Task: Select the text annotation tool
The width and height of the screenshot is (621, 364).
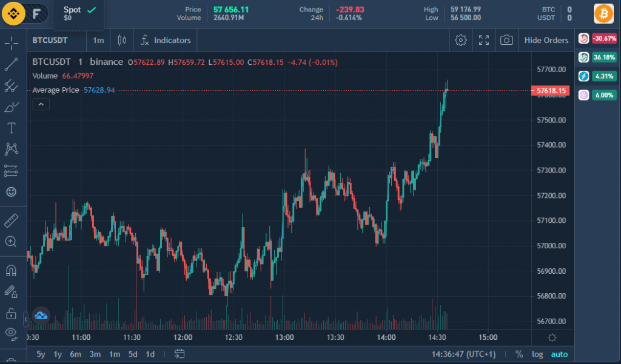Action: click(x=12, y=128)
